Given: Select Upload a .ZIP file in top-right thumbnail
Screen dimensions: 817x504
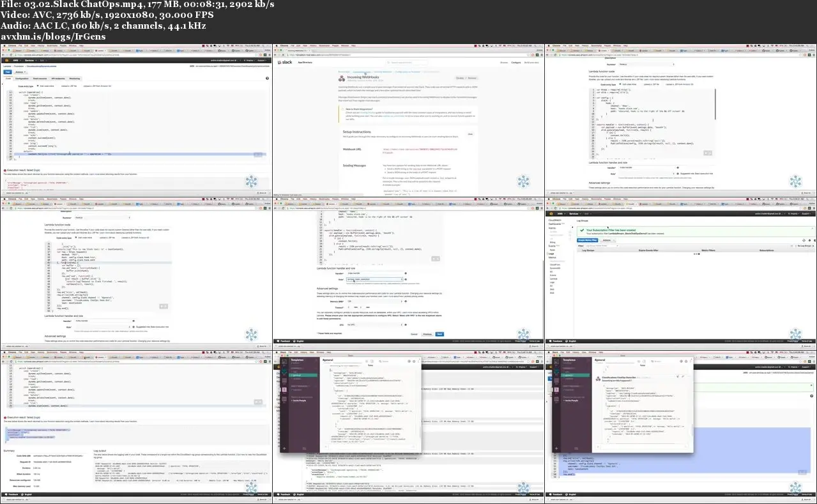Looking at the screenshot, I should 652,84.
